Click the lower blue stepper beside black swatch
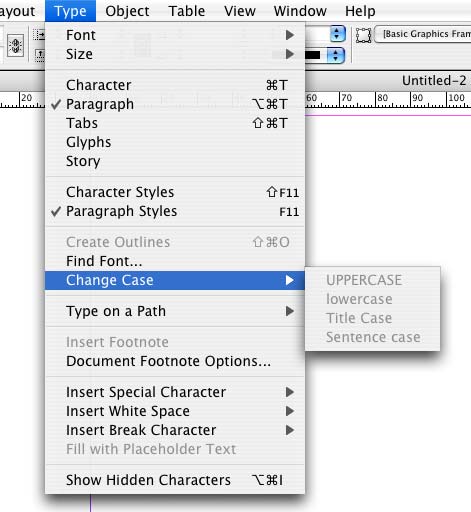The height and width of the screenshot is (512, 471). 335,55
